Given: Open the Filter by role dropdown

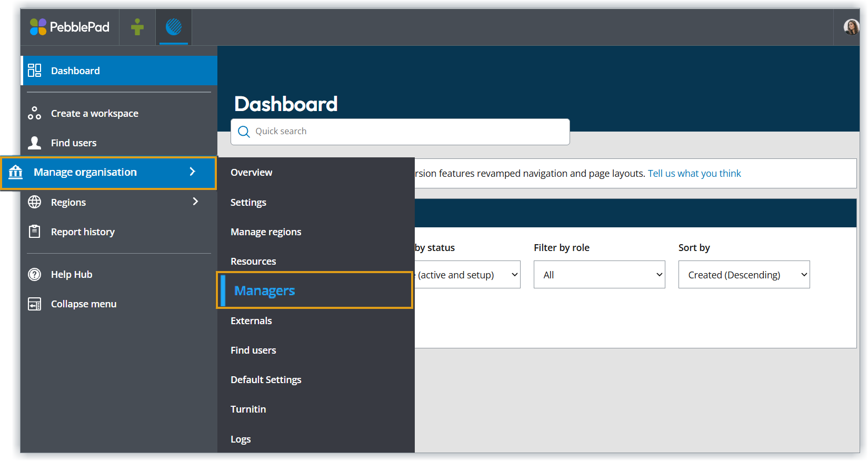Looking at the screenshot, I should [600, 275].
